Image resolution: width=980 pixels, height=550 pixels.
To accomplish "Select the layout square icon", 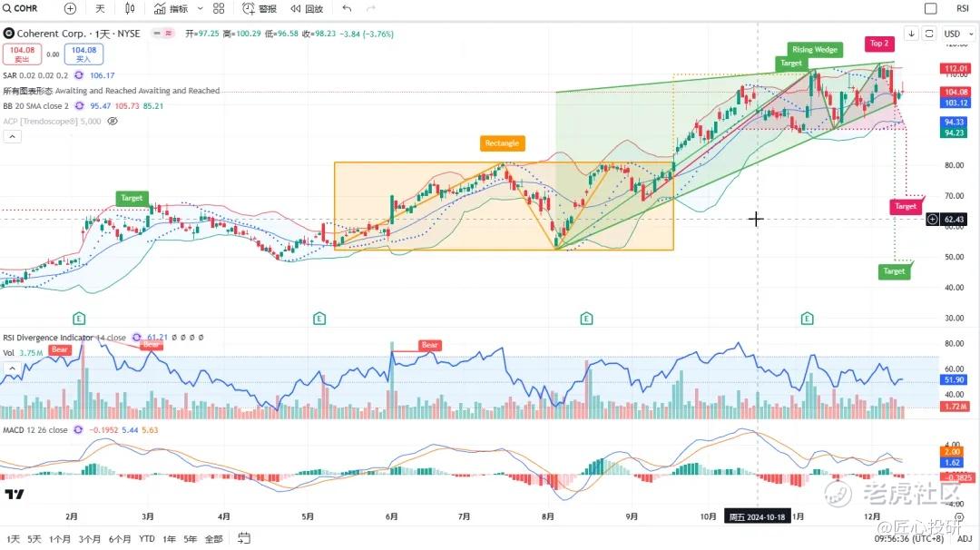I will pyautogui.click(x=931, y=8).
